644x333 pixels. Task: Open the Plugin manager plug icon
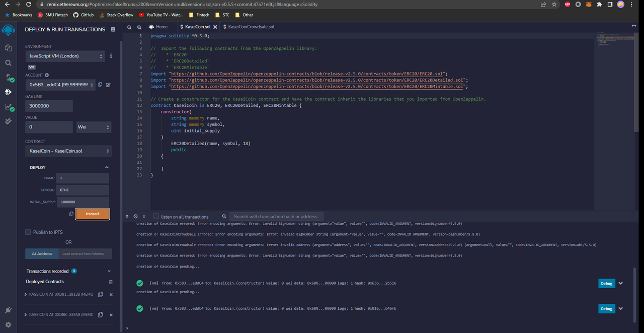[x=8, y=310]
